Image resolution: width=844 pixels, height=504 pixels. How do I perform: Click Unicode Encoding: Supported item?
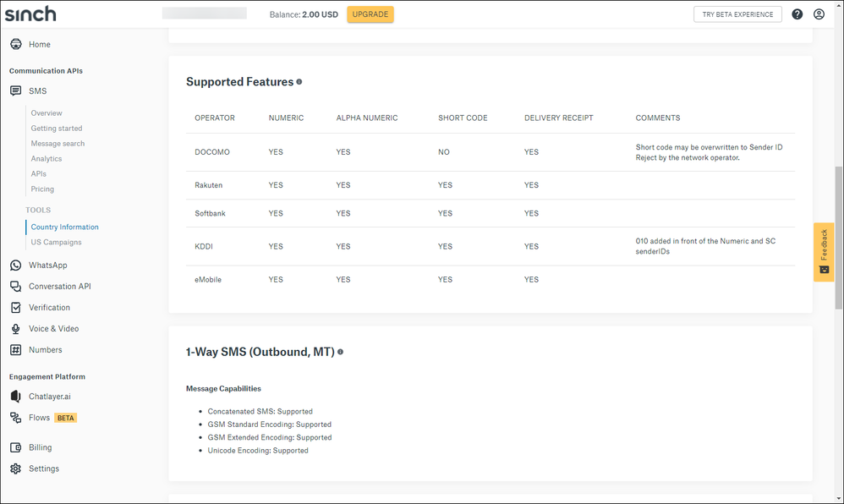258,450
